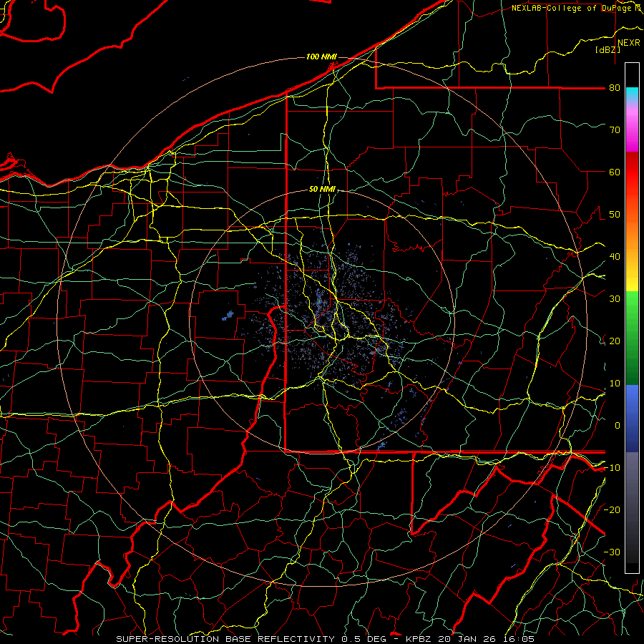Click the "0.5 DEG" elevation angle in caption
Image resolution: width=644 pixels, height=644 pixels.
364,639
